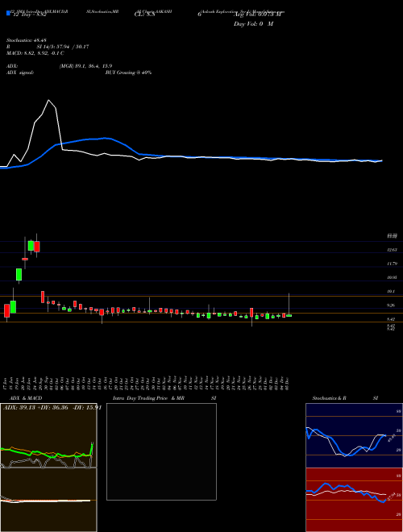403x532 pixels.
Task: Click the 'CL: 8.8' closing value
Action: click(144, 15)
